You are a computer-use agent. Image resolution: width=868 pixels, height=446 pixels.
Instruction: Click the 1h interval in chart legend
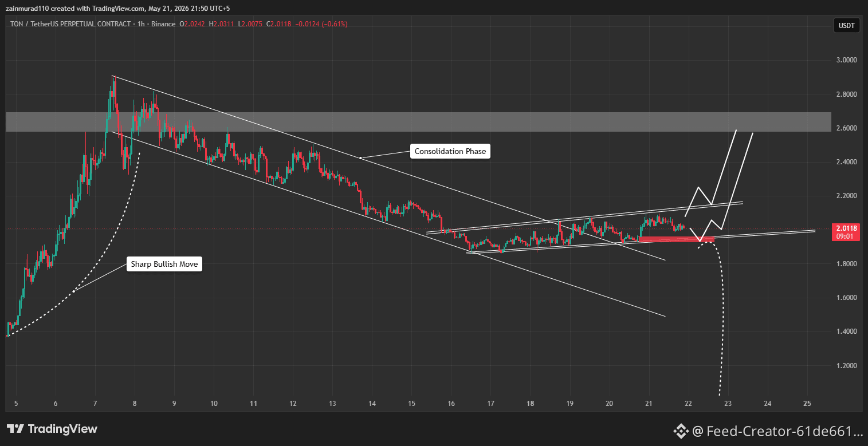pos(140,24)
